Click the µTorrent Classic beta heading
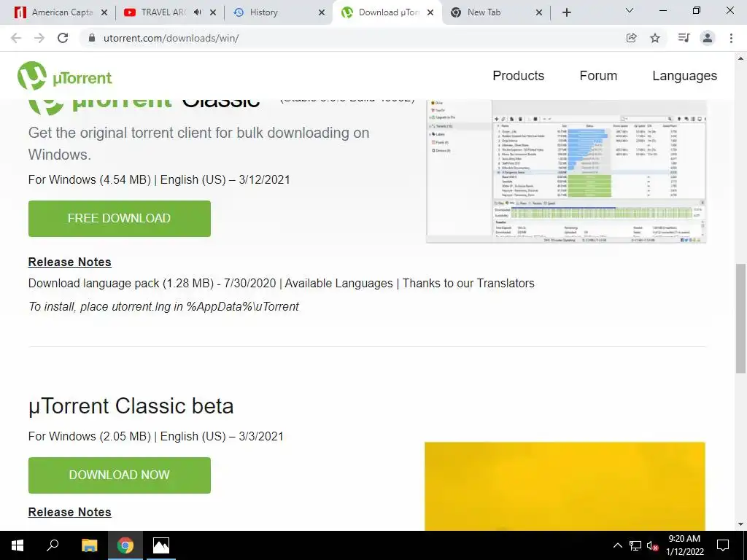This screenshot has height=560, width=747. [x=131, y=406]
